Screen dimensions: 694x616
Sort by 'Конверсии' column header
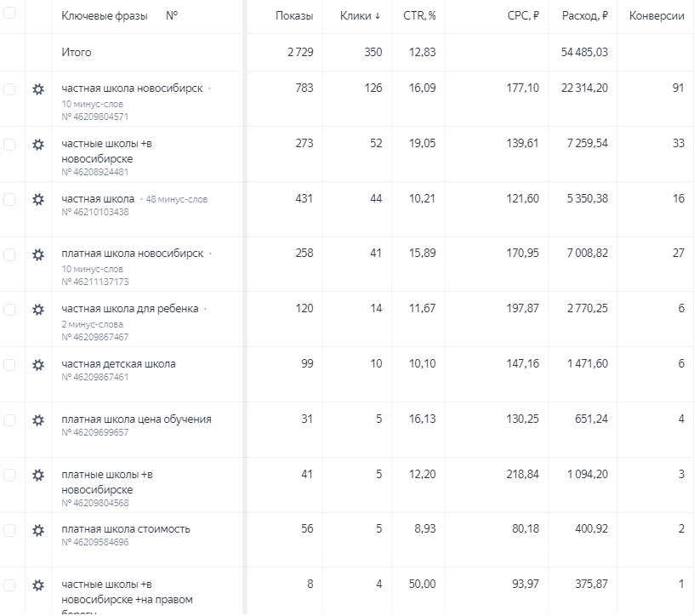click(657, 16)
